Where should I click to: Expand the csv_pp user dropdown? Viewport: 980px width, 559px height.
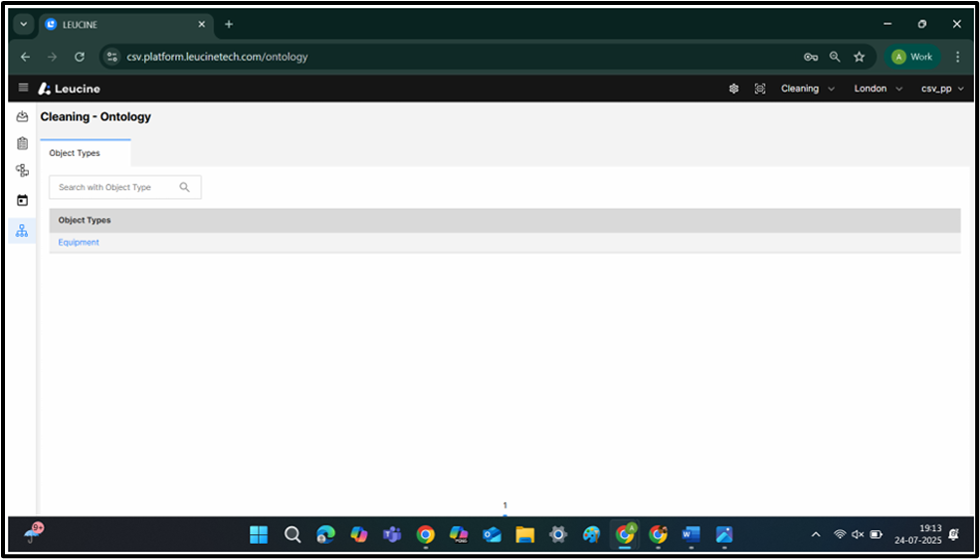click(x=942, y=89)
